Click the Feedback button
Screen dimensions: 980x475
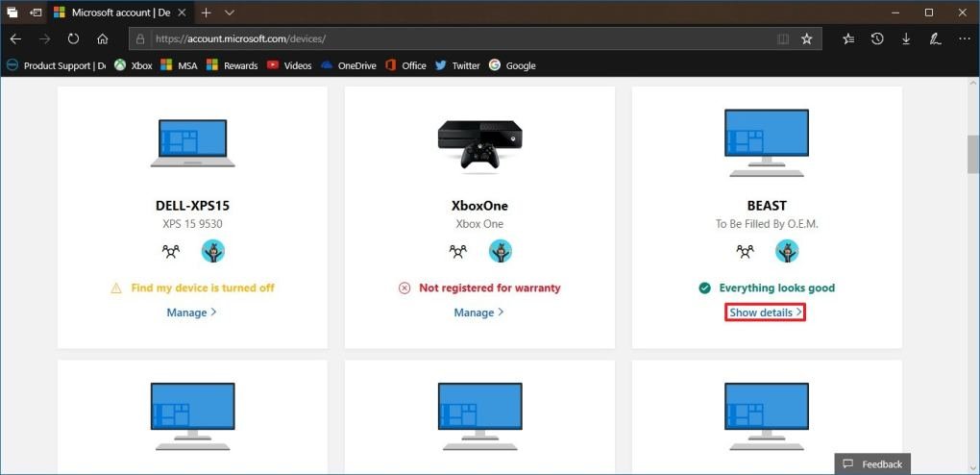point(872,463)
